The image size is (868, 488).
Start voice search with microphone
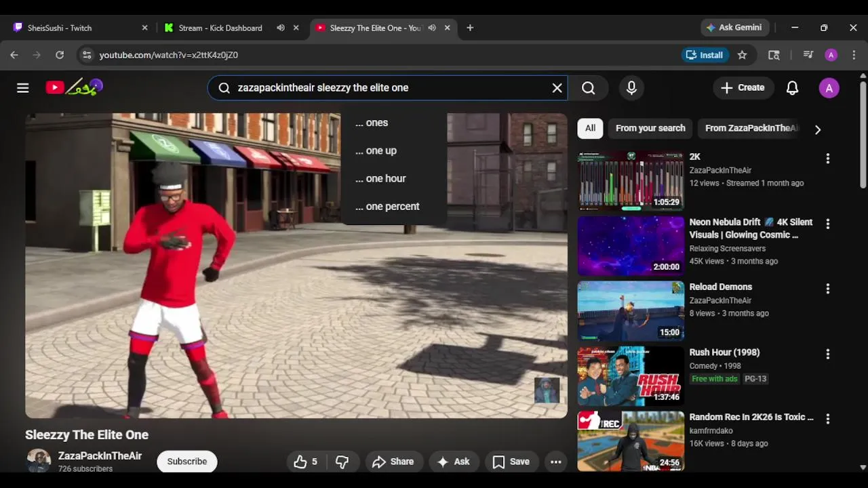click(631, 88)
